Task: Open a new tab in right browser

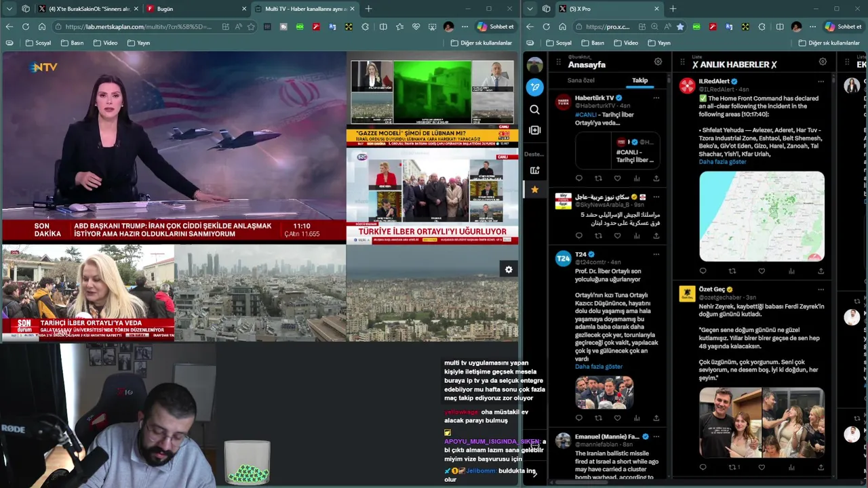Action: (x=672, y=9)
